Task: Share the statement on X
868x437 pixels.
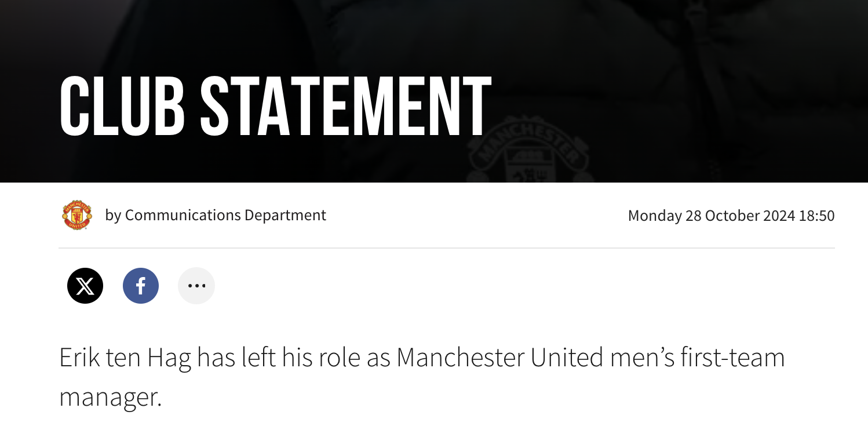Action: coord(85,286)
